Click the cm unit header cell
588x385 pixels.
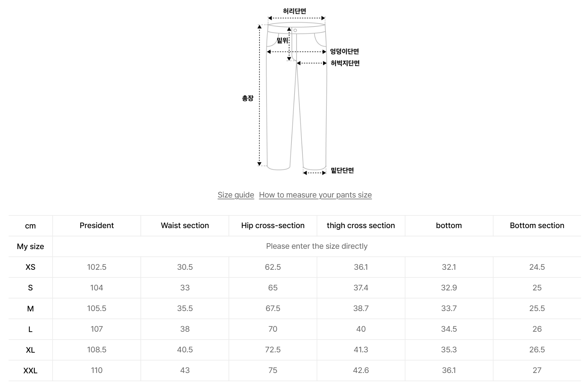click(x=30, y=226)
